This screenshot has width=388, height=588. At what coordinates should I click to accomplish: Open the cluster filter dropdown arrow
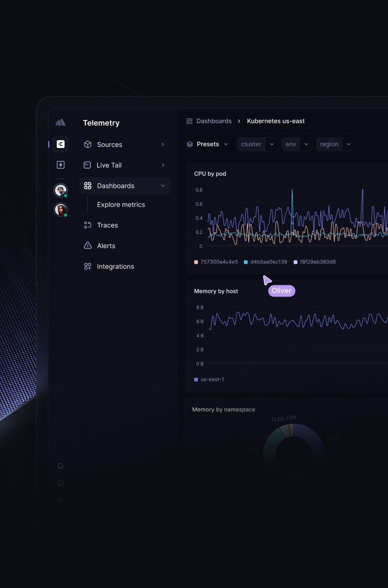272,144
